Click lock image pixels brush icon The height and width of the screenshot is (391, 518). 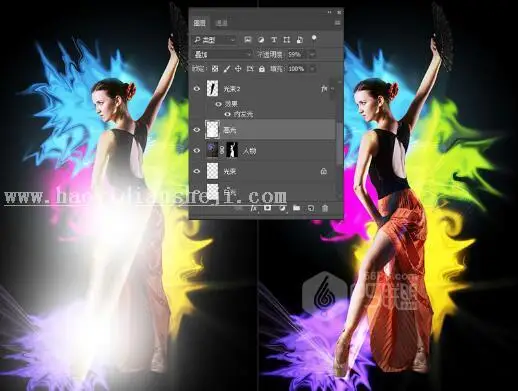226,69
